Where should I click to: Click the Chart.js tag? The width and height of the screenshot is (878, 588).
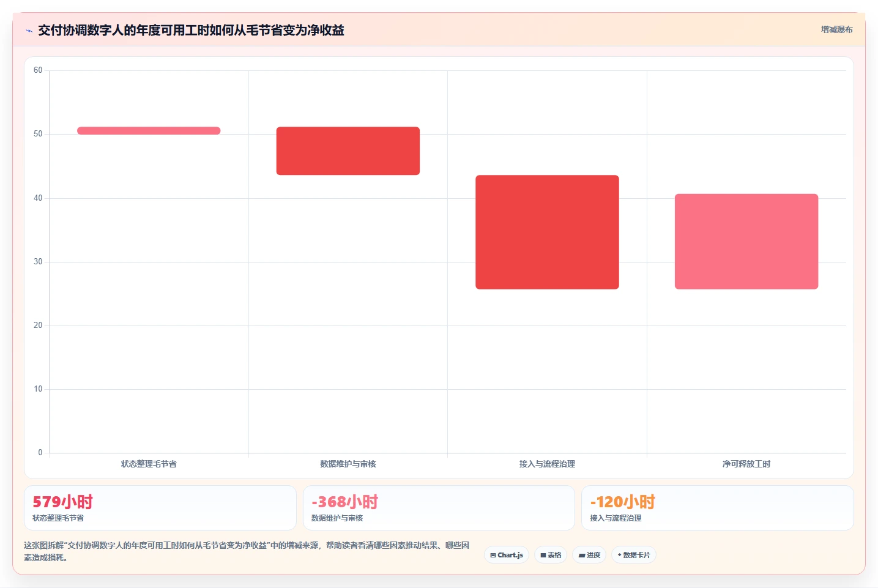pos(507,555)
